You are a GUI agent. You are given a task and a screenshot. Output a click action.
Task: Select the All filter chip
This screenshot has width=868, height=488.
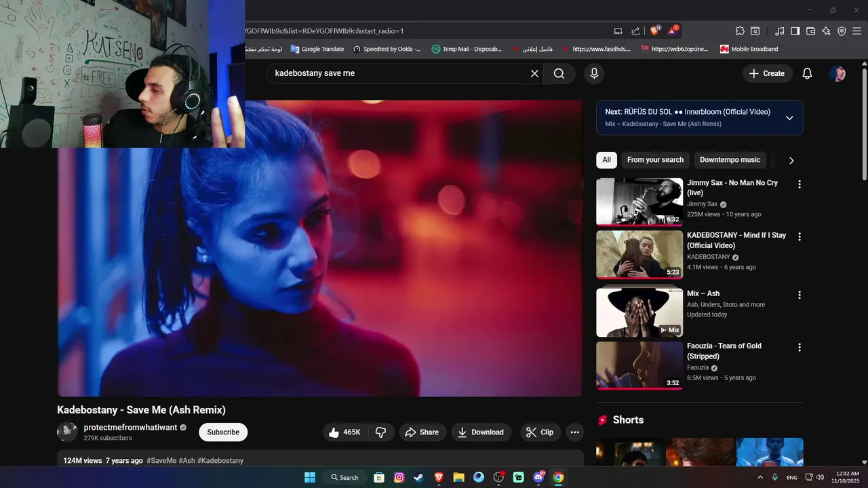(x=606, y=160)
